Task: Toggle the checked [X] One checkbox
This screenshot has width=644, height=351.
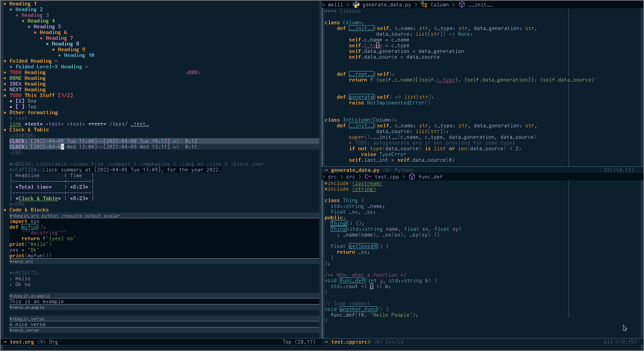Action: [x=20, y=101]
